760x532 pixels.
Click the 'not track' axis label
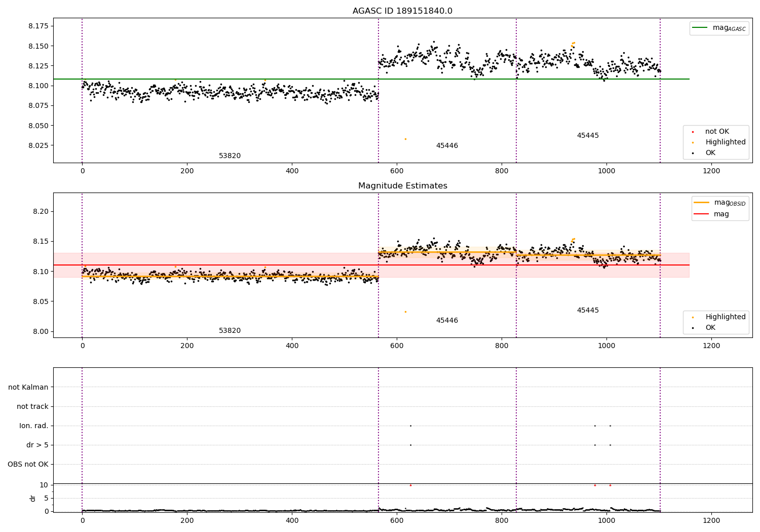pos(32,406)
